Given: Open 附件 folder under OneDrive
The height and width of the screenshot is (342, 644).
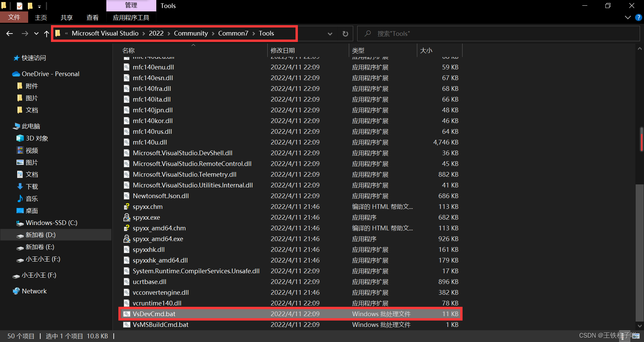Looking at the screenshot, I should (32, 86).
